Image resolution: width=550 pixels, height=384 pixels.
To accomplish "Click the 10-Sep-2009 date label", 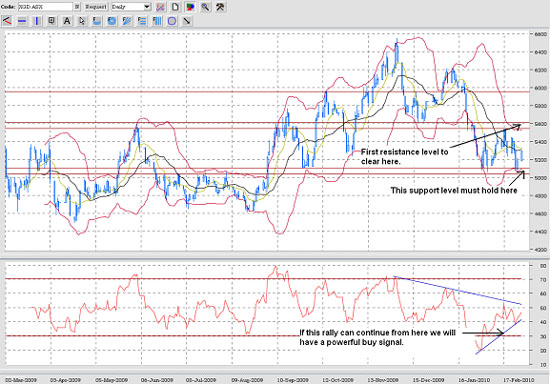I will tap(293, 380).
